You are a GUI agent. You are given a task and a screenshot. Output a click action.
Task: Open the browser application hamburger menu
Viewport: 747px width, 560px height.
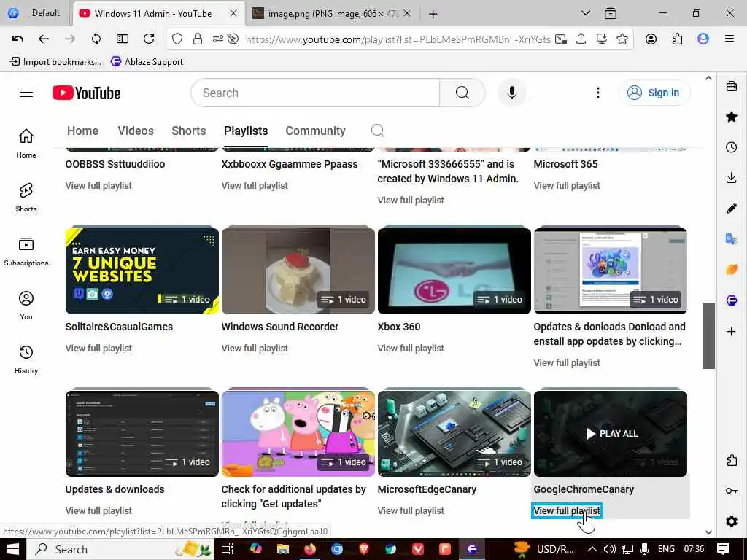tap(729, 39)
